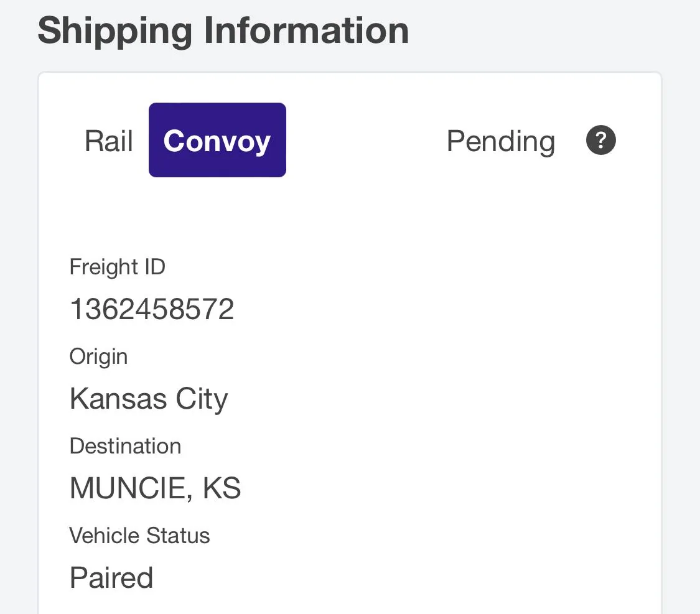Click the Kansas City origin value
Screen dimensions: 700x614
149,399
